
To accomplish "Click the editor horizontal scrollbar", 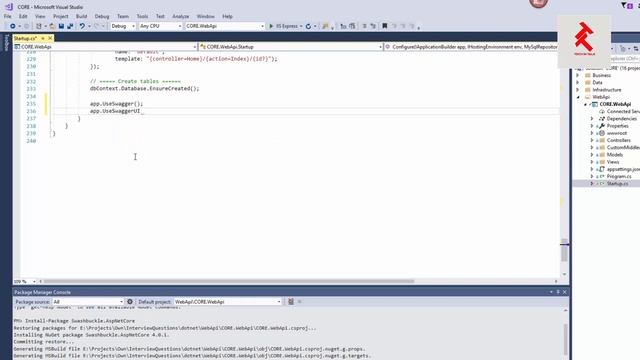I will coord(229,281).
